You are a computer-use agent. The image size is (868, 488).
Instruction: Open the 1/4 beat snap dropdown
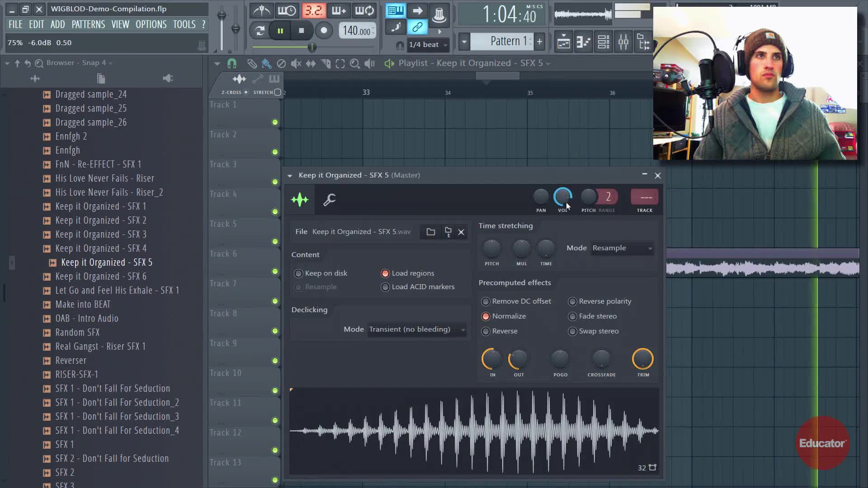click(x=428, y=45)
